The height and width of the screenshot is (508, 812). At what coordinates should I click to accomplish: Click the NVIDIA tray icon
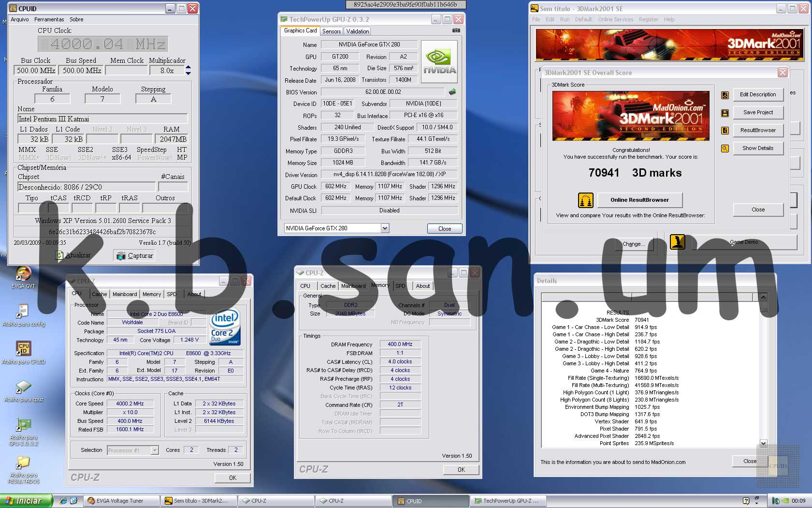tap(785, 501)
